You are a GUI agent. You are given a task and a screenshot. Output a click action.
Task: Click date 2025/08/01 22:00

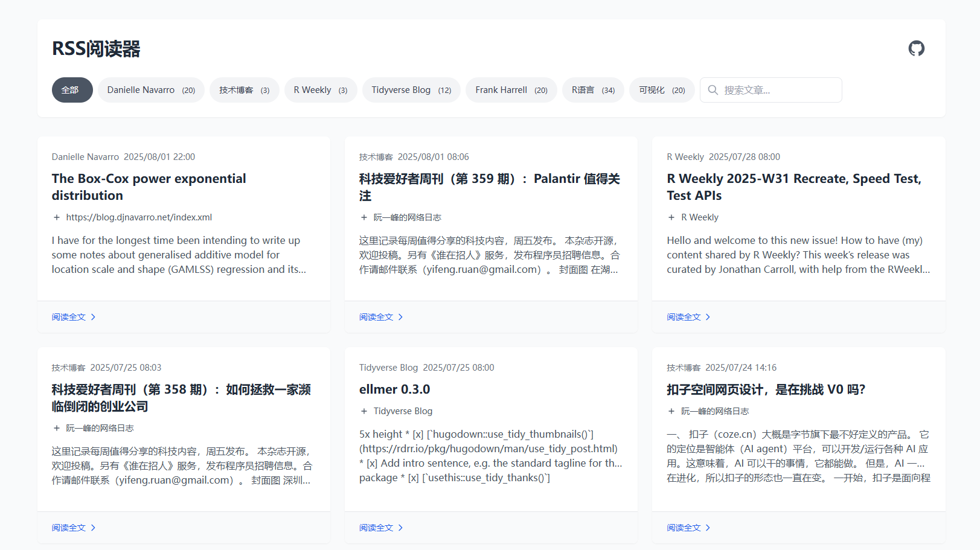coord(159,157)
